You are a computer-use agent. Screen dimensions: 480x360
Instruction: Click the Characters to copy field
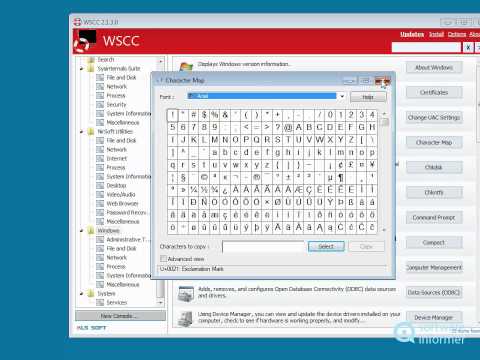(263, 247)
